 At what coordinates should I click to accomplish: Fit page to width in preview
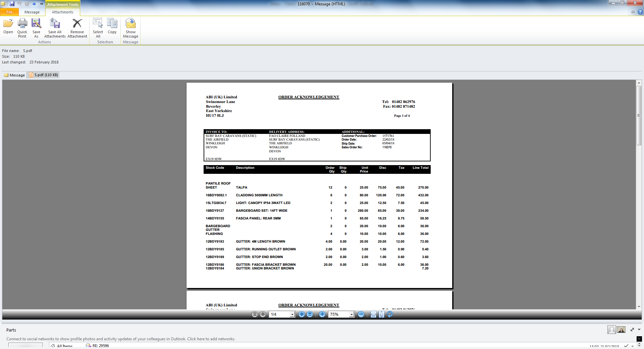coord(373,314)
